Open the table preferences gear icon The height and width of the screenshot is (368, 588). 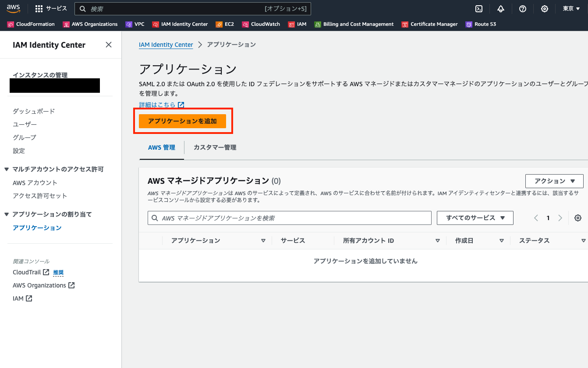[x=577, y=217]
